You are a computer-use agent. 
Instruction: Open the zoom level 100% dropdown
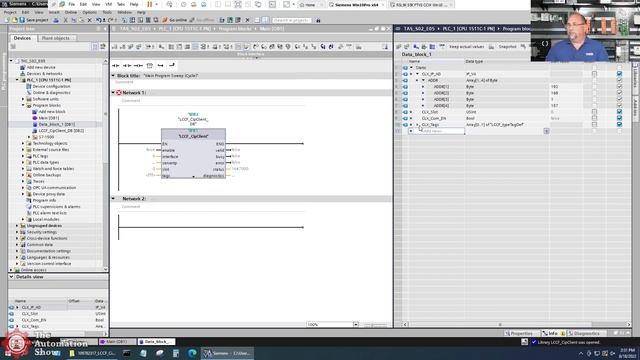356,324
